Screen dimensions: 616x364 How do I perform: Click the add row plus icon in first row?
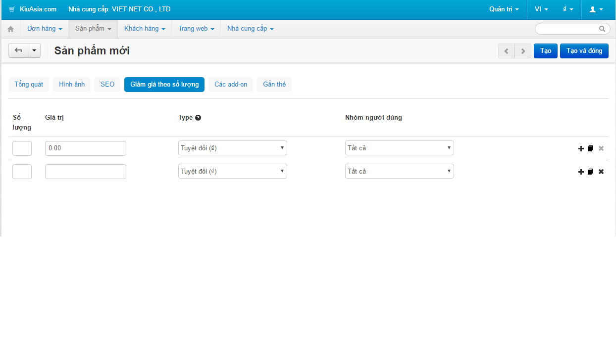point(581,148)
